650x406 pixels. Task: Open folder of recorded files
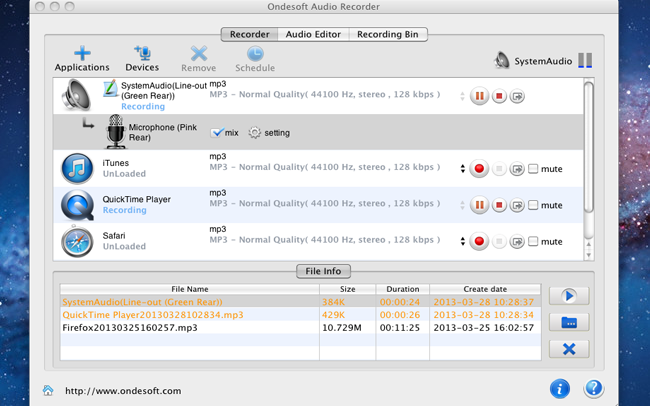(x=568, y=322)
